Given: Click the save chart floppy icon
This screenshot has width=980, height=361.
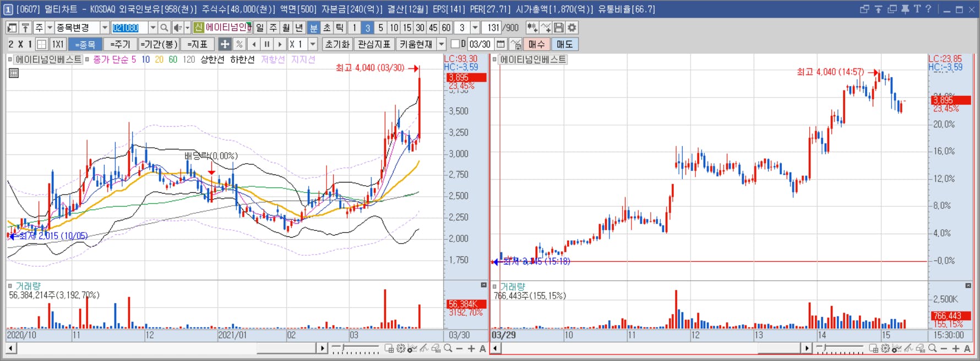Looking at the screenshot, I should (559, 28).
